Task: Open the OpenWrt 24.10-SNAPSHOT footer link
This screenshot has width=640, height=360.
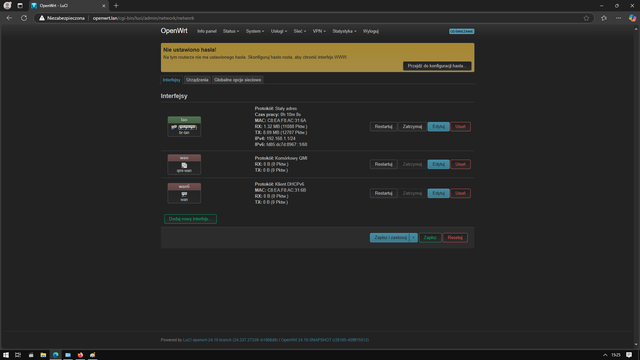Action: tap(324, 340)
